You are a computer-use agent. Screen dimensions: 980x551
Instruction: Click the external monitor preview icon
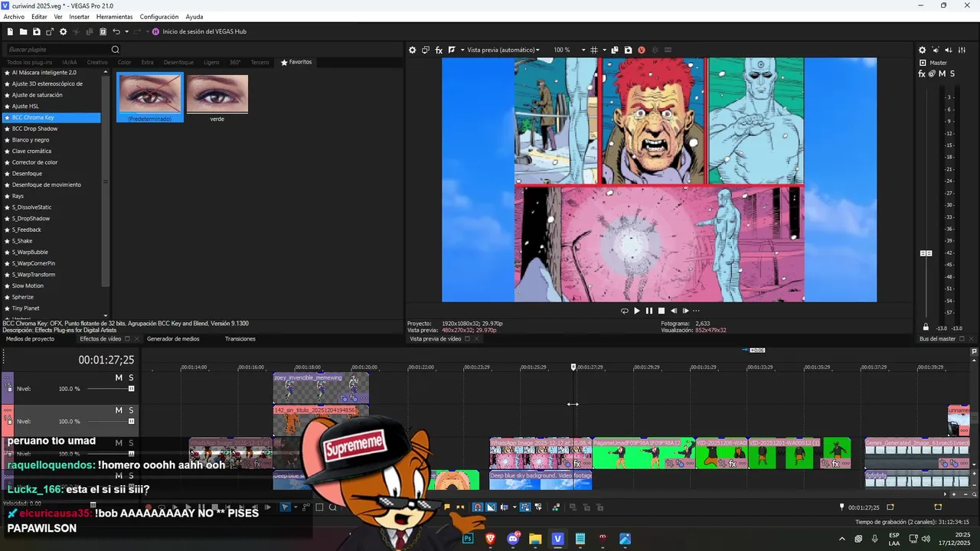[x=426, y=50]
